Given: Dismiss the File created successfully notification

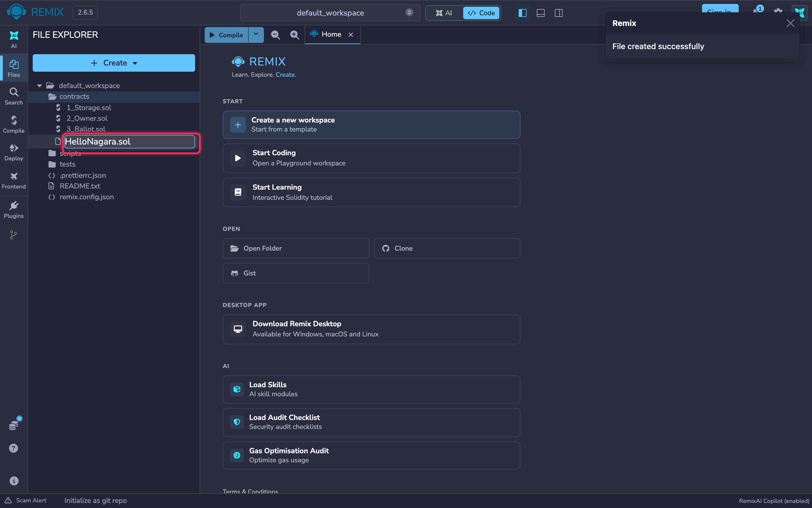Looking at the screenshot, I should pyautogui.click(x=790, y=23).
